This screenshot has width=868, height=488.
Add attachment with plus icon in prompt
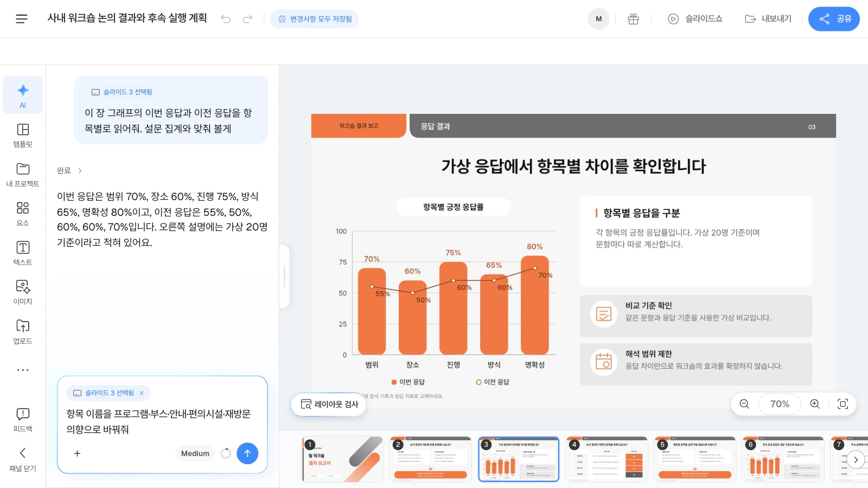point(77,453)
